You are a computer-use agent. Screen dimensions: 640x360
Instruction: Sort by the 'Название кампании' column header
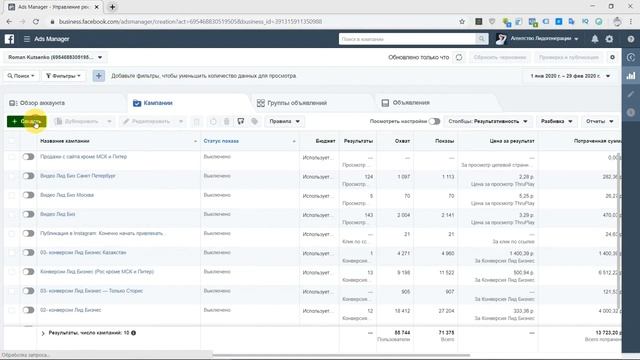coord(64,141)
